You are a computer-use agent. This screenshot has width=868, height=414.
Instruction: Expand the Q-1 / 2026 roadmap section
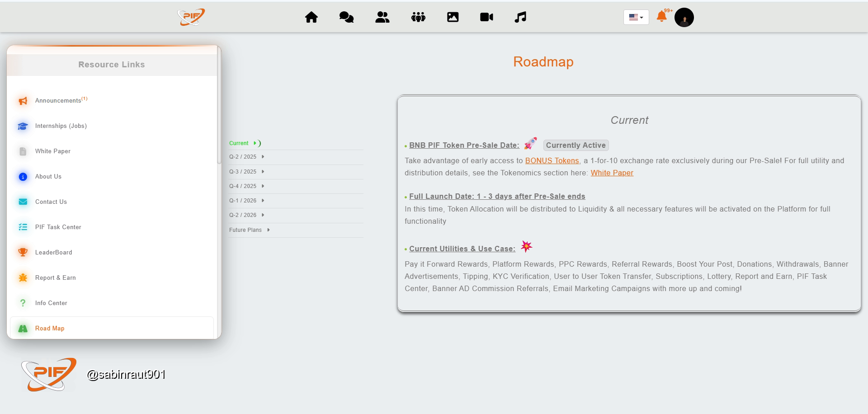(296, 201)
